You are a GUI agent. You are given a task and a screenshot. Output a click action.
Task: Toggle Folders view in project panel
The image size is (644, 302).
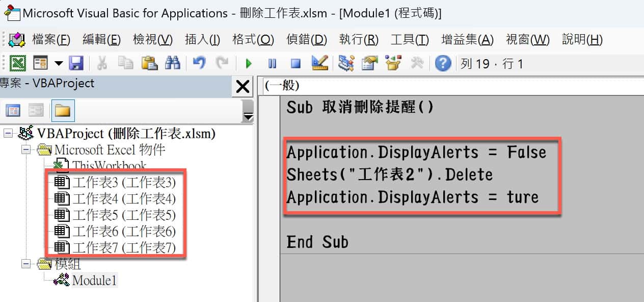[62, 110]
